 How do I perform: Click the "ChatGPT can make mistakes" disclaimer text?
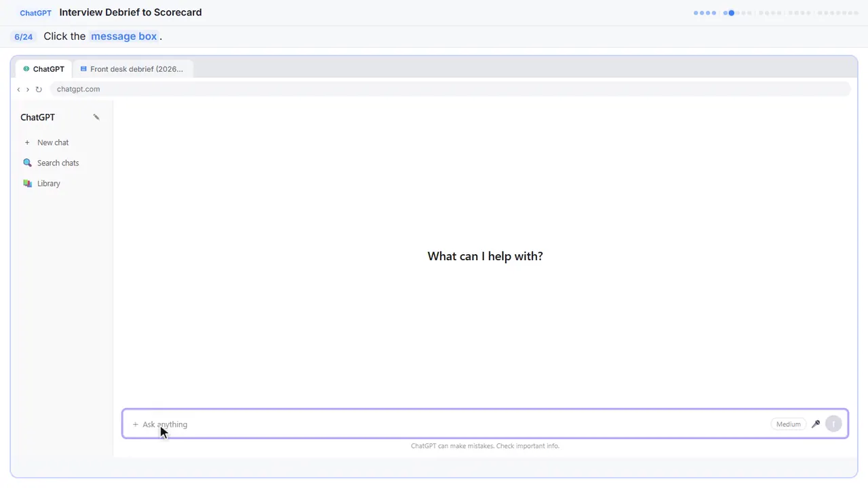click(485, 446)
